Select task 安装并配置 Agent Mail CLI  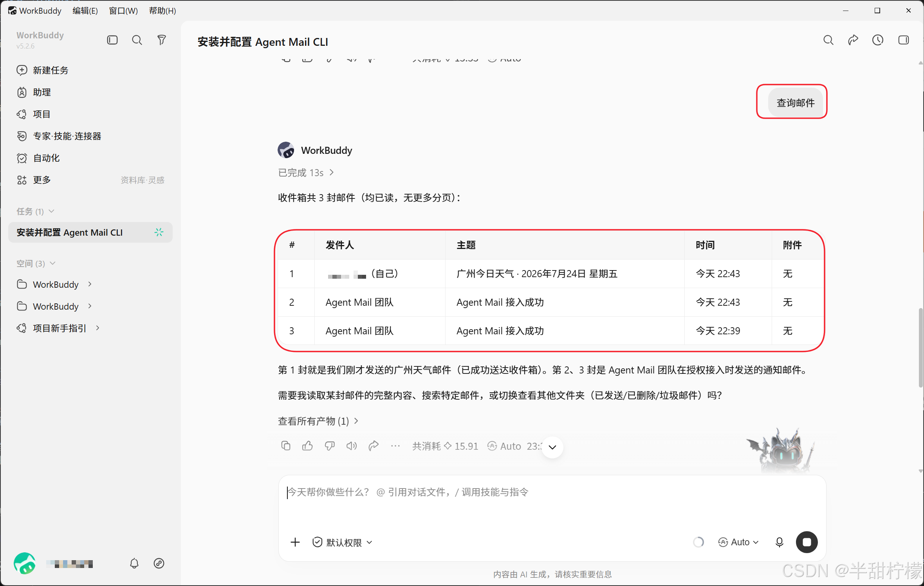(90, 233)
